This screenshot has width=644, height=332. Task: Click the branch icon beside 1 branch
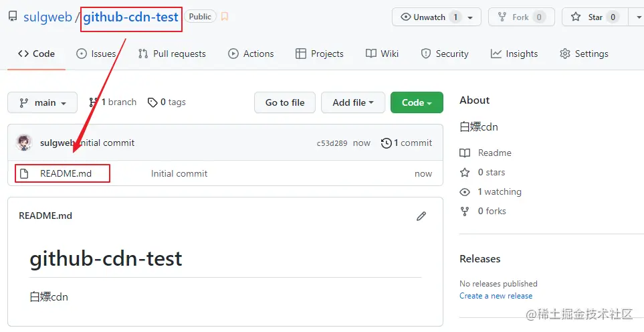tap(93, 102)
